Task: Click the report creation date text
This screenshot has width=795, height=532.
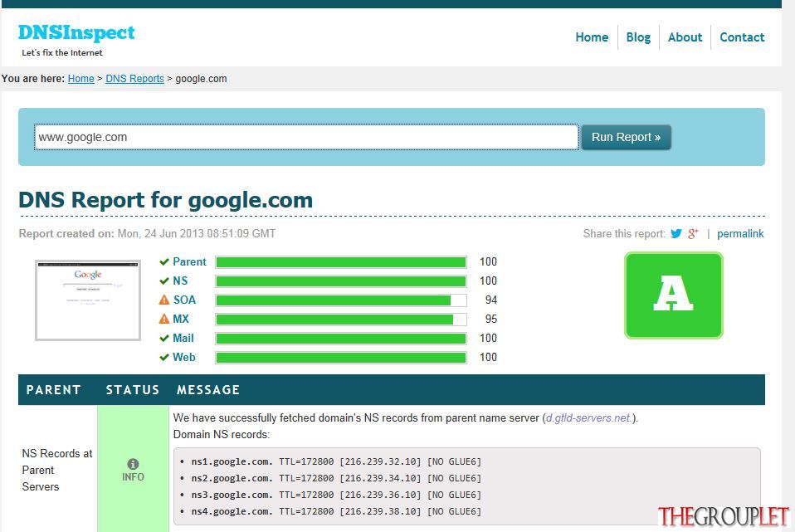Action: (x=147, y=234)
